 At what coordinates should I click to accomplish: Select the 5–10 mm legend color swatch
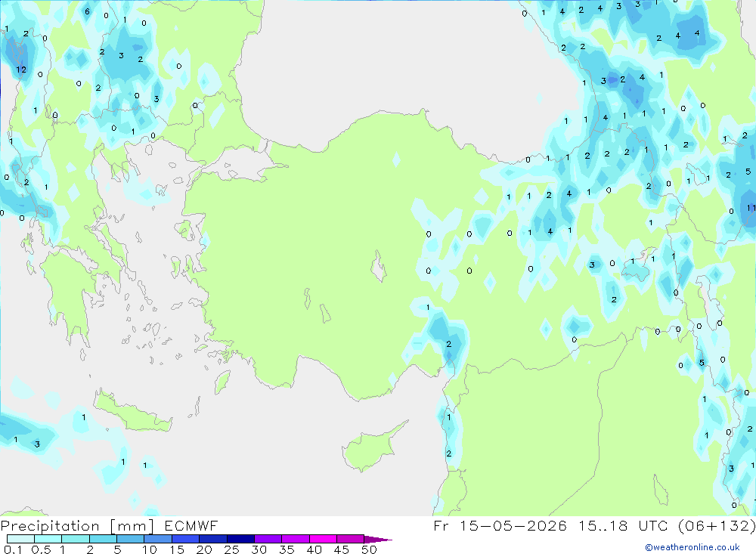pos(131,539)
